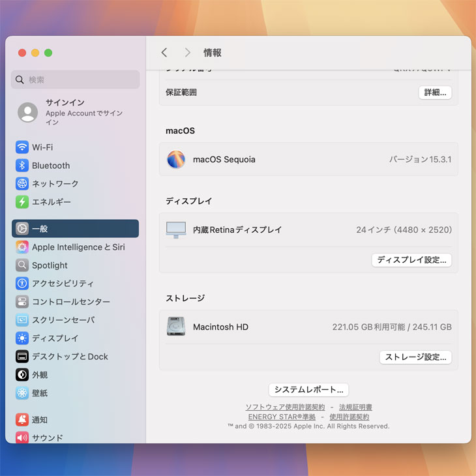Click the Apple Account でサインイン text
Screen dimensions: 476x476
(x=84, y=117)
